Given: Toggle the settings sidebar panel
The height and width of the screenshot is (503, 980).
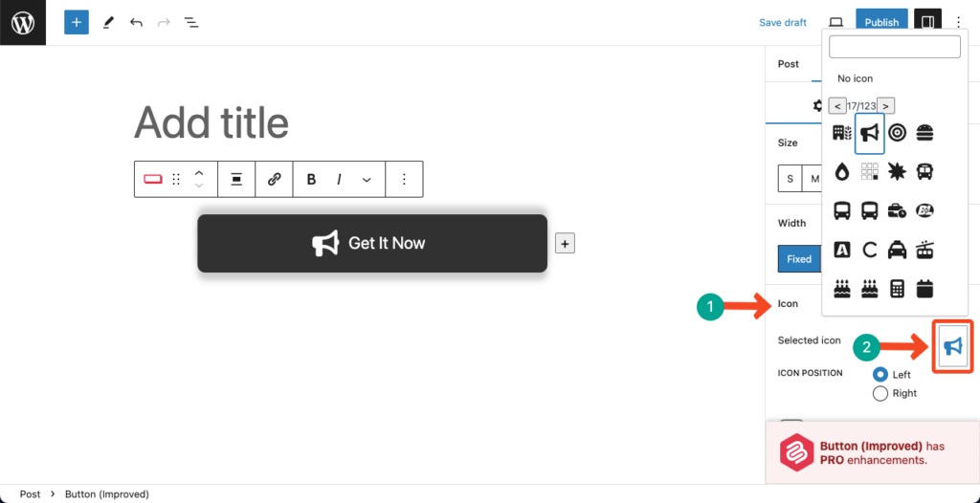Looking at the screenshot, I should point(926,22).
